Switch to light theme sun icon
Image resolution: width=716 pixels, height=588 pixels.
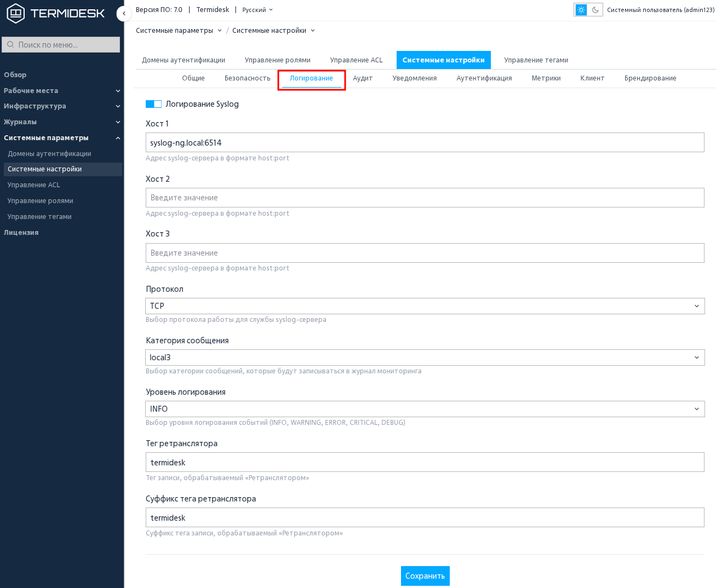coord(581,10)
